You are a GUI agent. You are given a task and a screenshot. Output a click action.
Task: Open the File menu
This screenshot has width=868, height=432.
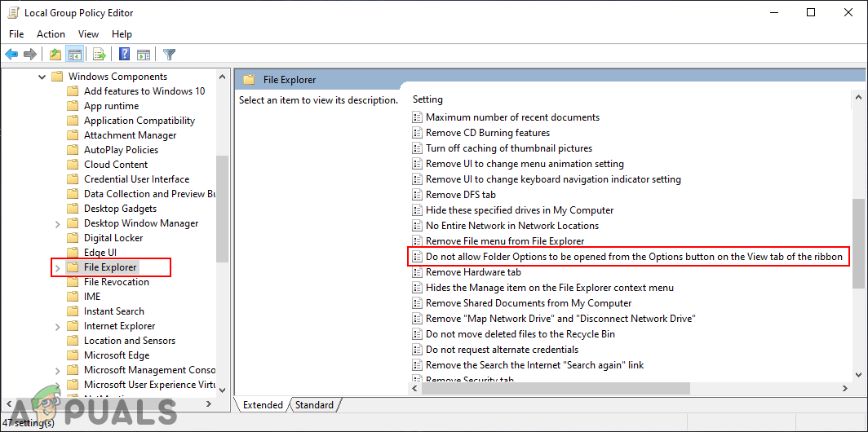[16, 34]
